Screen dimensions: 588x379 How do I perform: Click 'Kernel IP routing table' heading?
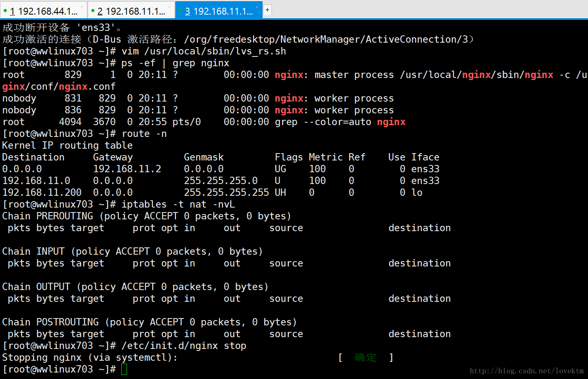pos(67,145)
